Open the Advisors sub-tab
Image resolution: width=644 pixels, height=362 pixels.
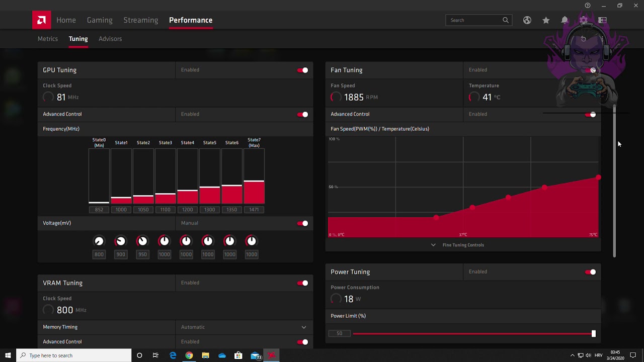[x=110, y=39]
